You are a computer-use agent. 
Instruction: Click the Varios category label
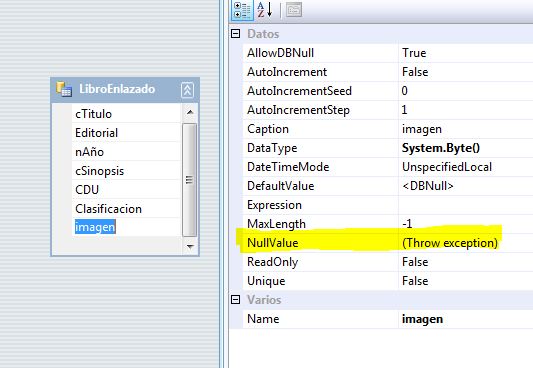(264, 300)
